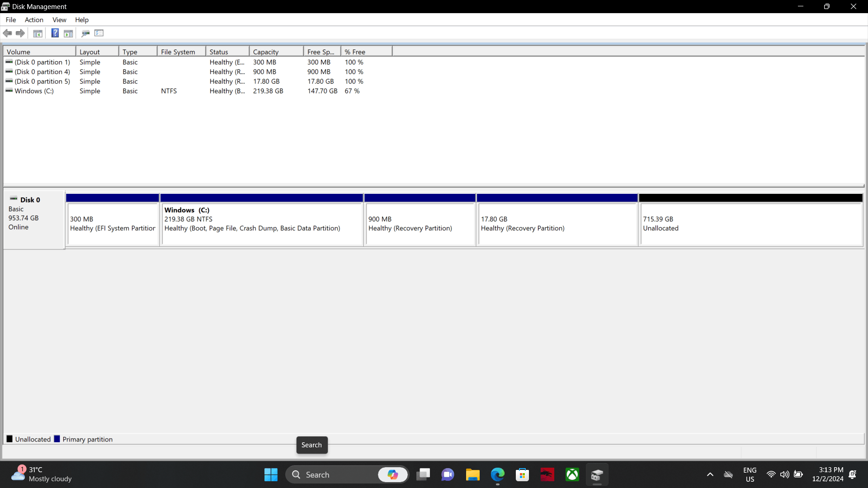This screenshot has height=488, width=868.
Task: Open the Teams chat taskbar icon
Action: coord(448,474)
